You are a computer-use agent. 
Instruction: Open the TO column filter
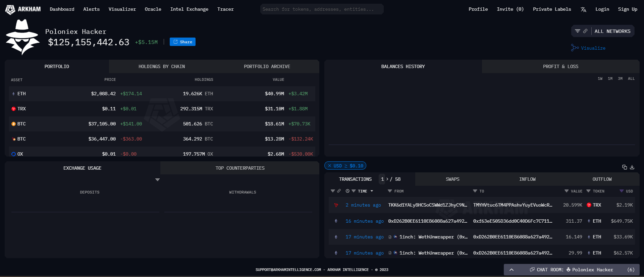coord(475,191)
